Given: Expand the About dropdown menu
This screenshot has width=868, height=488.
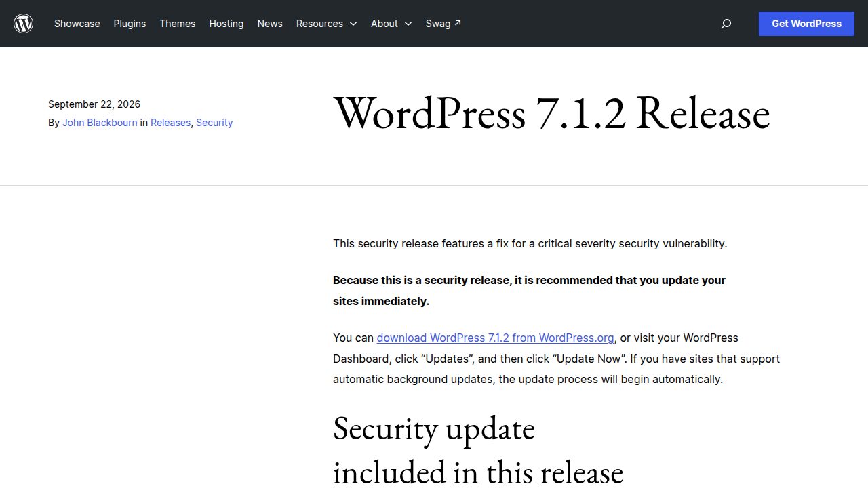Looking at the screenshot, I should pos(391,24).
